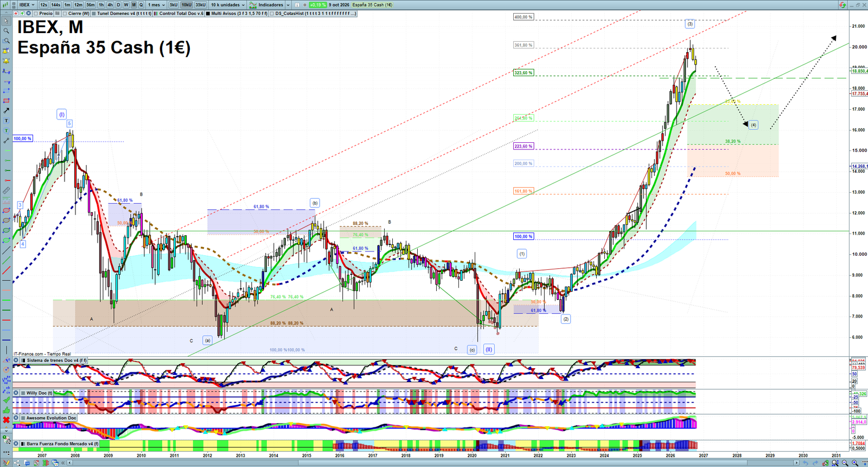Viewport: 868px width, 467px height.
Task: Select the diagonal arrow drawing tool
Action: (x=6, y=111)
